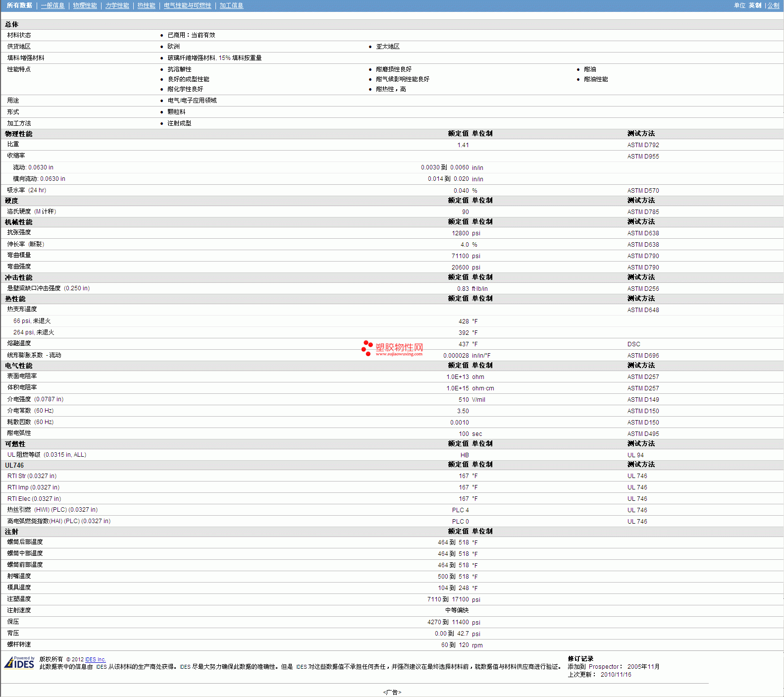Click the 吸水率 (24 hr) row label

coord(27,190)
